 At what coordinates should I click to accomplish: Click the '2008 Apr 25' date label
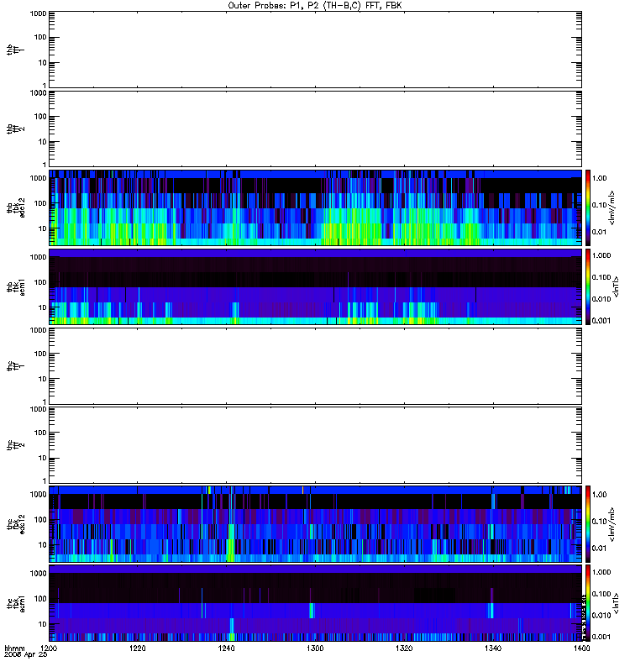coord(26,655)
